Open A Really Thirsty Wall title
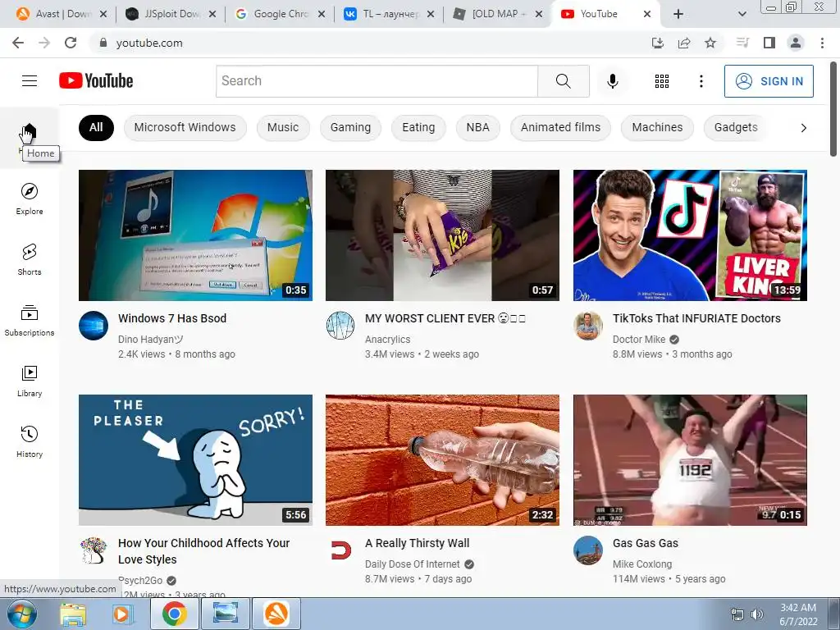The image size is (840, 630). 417,543
